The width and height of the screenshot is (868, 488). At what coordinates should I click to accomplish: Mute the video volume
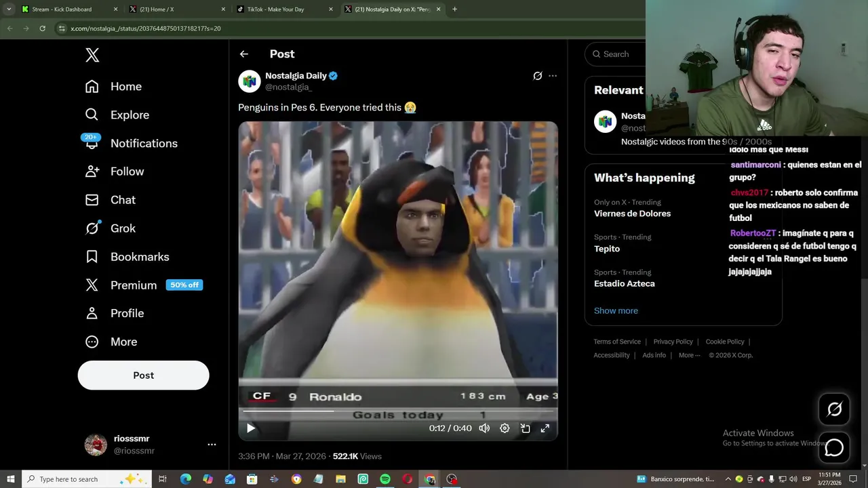pyautogui.click(x=484, y=428)
